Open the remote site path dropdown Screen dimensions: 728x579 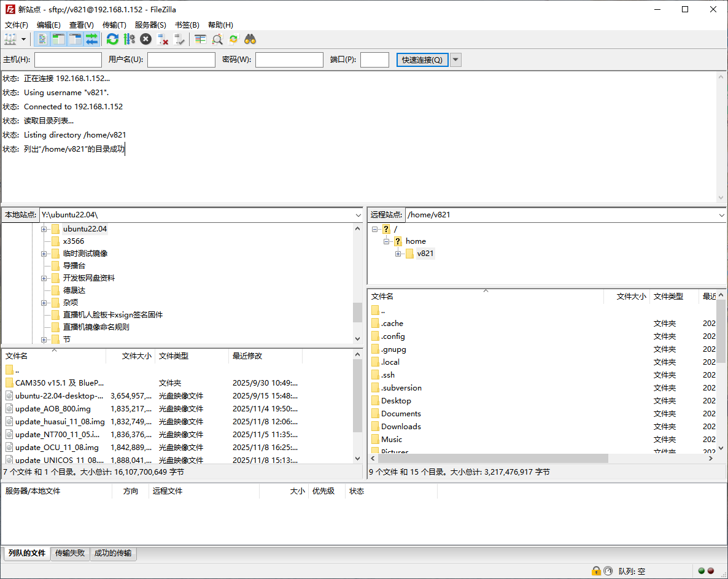point(721,215)
